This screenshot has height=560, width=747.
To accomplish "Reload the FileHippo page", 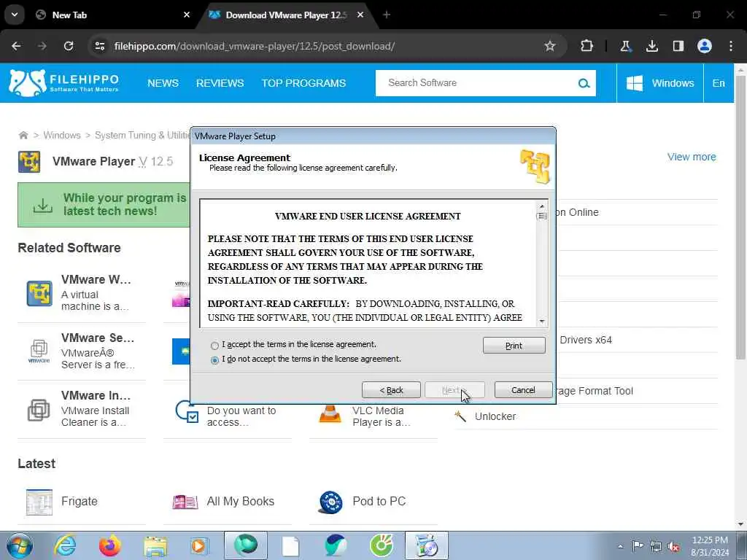I will (x=69, y=46).
